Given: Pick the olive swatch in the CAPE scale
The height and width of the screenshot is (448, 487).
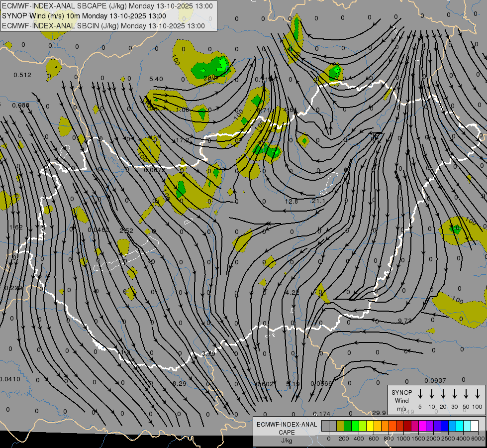Looking at the screenshot, I should [340, 426].
